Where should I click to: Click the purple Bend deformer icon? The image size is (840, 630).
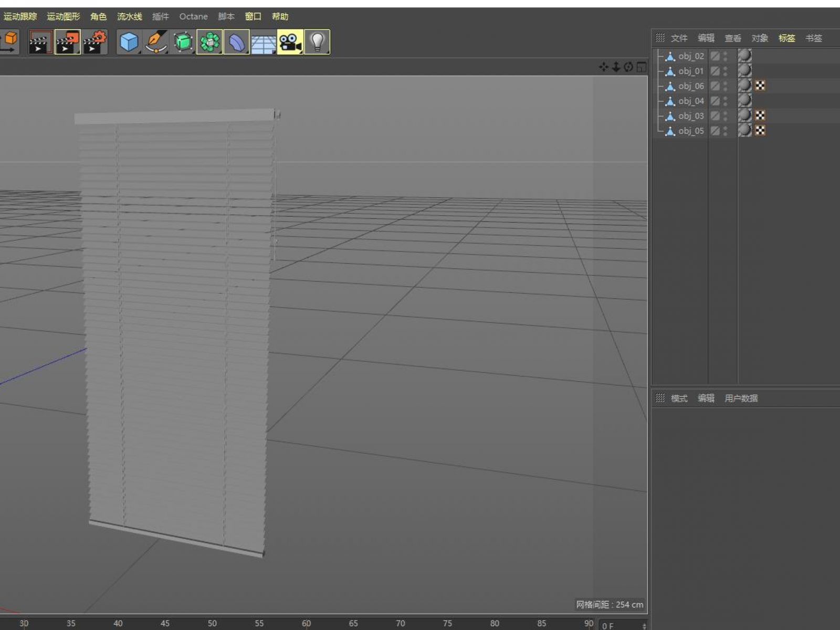[236, 42]
